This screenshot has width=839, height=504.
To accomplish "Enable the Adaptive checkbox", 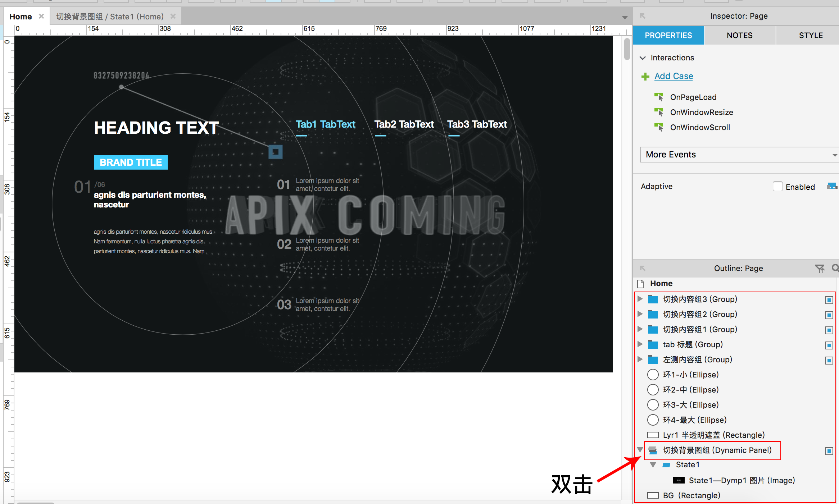I will [777, 186].
